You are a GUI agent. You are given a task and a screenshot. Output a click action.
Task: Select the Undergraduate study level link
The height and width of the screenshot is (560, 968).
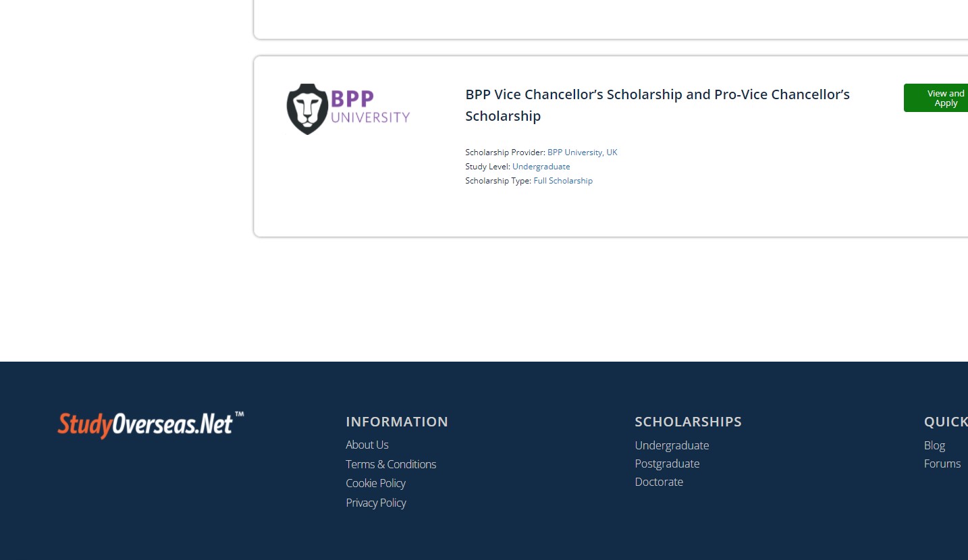[541, 167]
